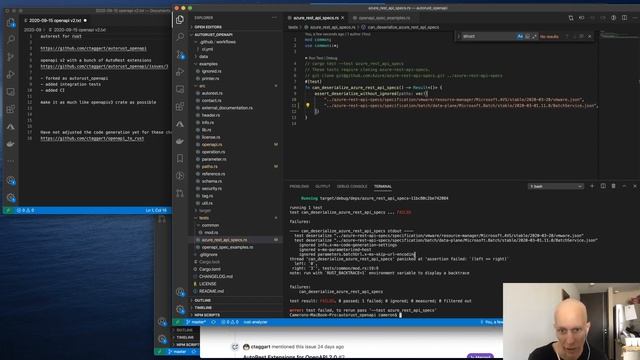This screenshot has width=640, height=360.
Task: Open Extensions icon in back VS Code window
Action: click(x=11, y=109)
